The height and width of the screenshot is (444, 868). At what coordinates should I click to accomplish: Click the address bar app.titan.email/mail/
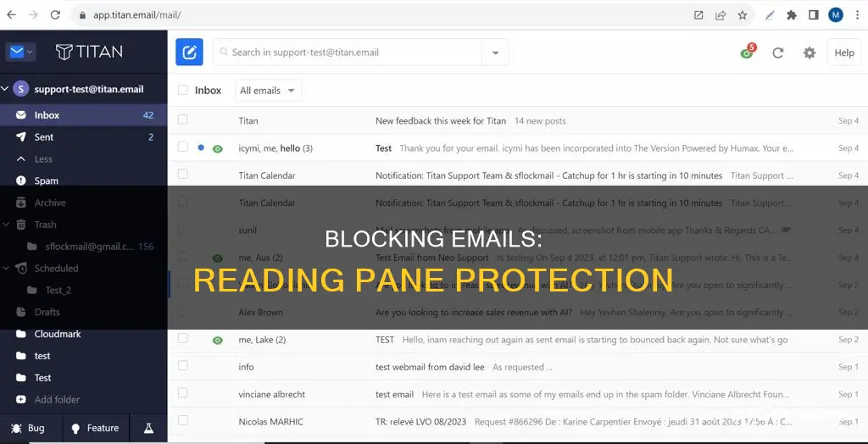coord(136,15)
